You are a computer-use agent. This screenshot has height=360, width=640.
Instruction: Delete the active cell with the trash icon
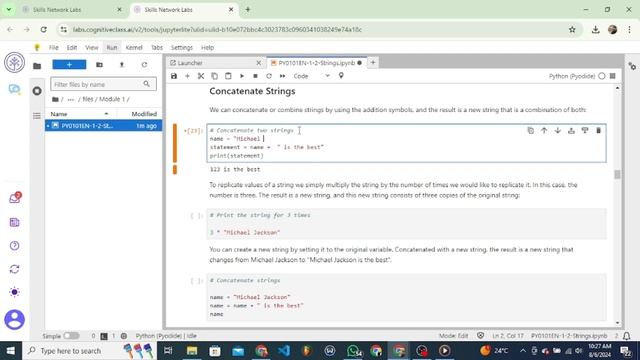click(598, 131)
